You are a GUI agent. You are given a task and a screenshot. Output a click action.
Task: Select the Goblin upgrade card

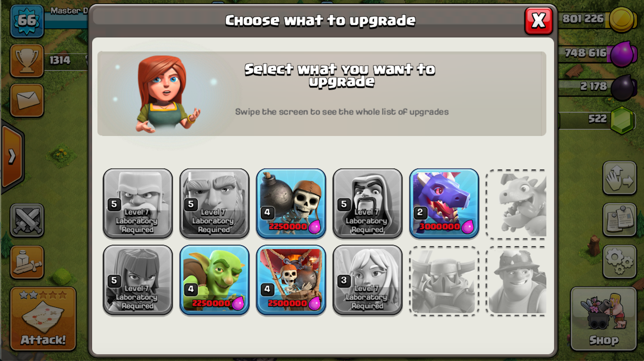point(214,280)
